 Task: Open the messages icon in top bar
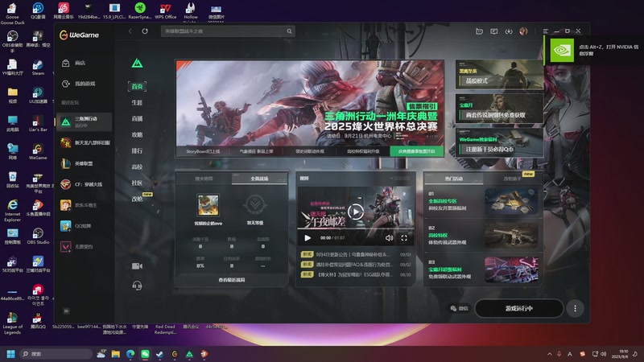[x=493, y=31]
